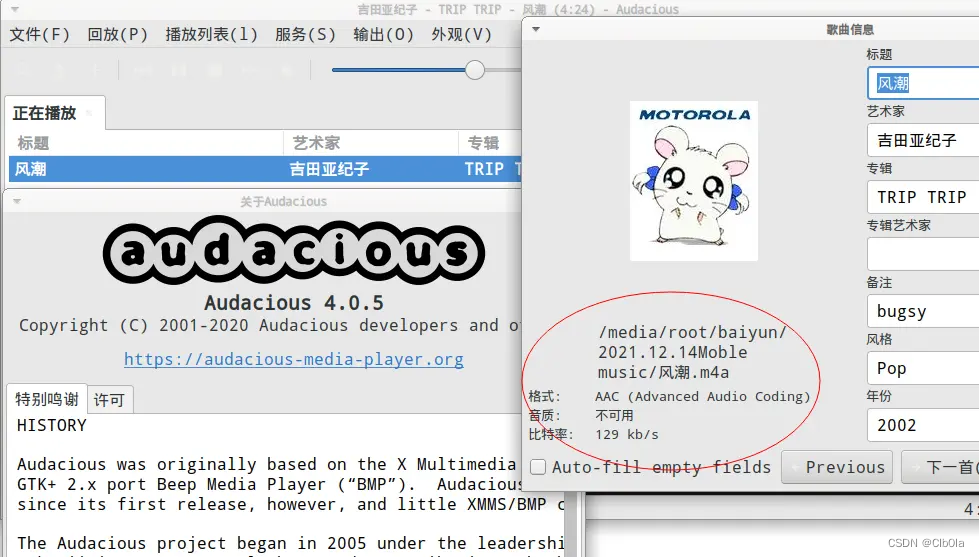
Task: Switch to the 许可 license tab
Action: pos(109,400)
